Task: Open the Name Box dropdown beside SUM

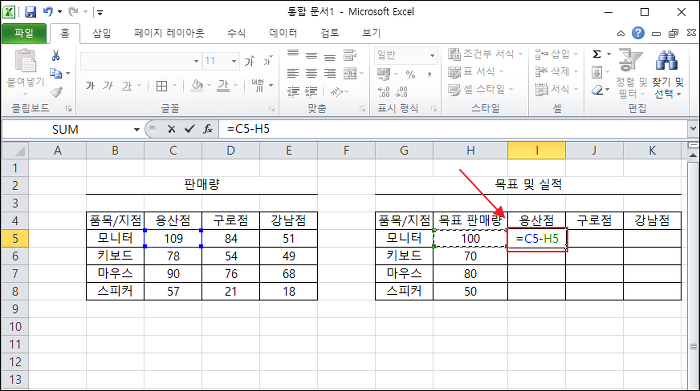Action: coord(137,129)
